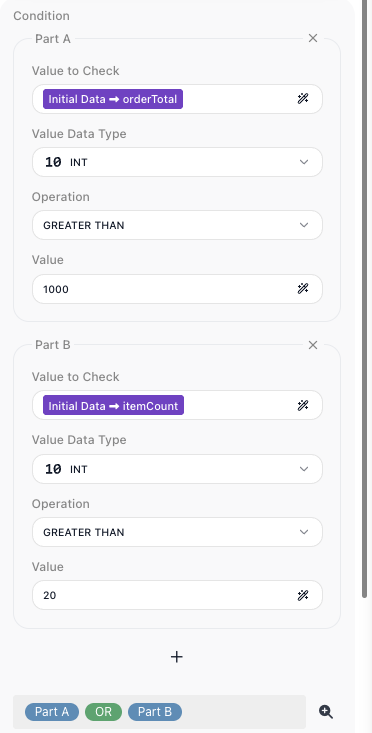
Task: Open Part A Value Data Type dropdown
Action: click(x=177, y=162)
